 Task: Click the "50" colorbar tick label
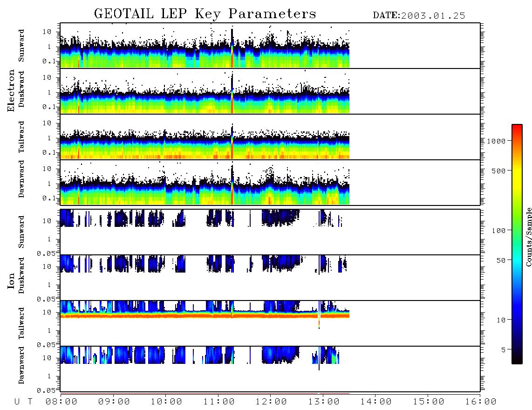click(x=501, y=260)
